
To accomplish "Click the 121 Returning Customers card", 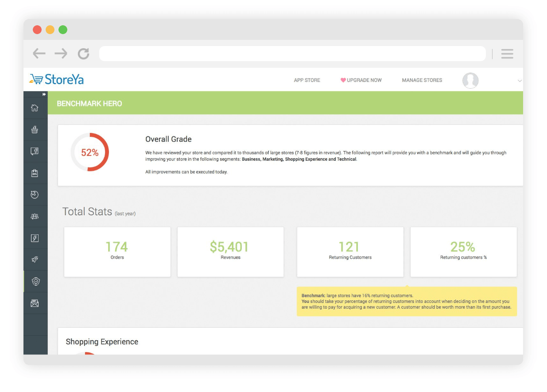I will coord(350,252).
